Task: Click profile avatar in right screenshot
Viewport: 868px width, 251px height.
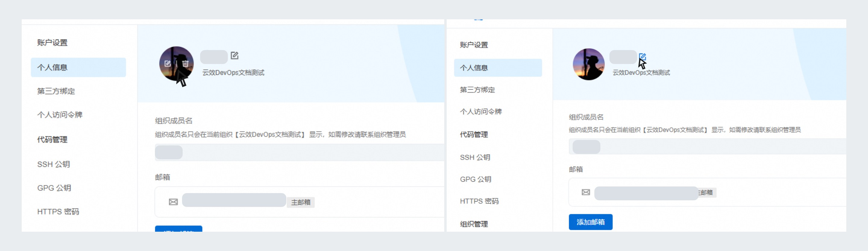Action: 588,64
